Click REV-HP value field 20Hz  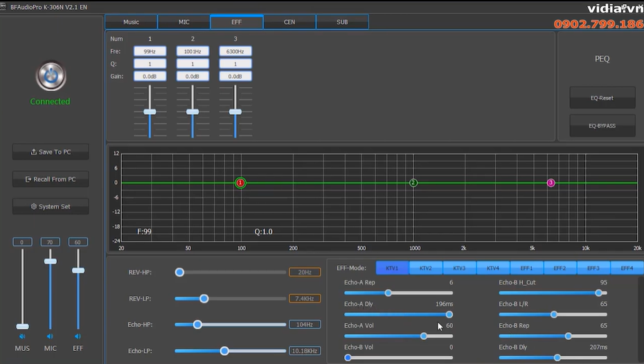coord(305,272)
